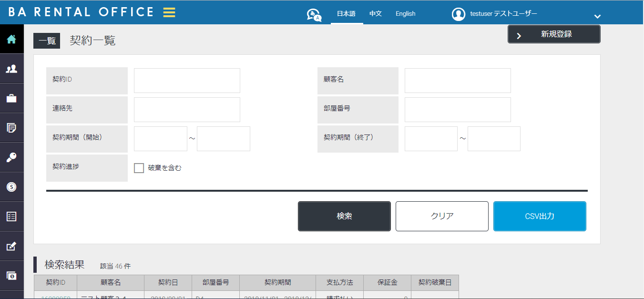Toggle the yellow hamburger menu icon
Screen dimensions: 644x299
(x=169, y=13)
